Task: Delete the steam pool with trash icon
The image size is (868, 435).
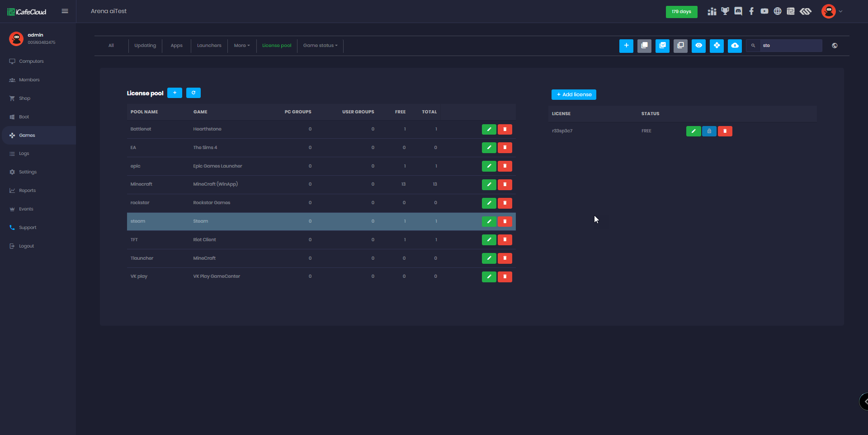Action: (505, 221)
